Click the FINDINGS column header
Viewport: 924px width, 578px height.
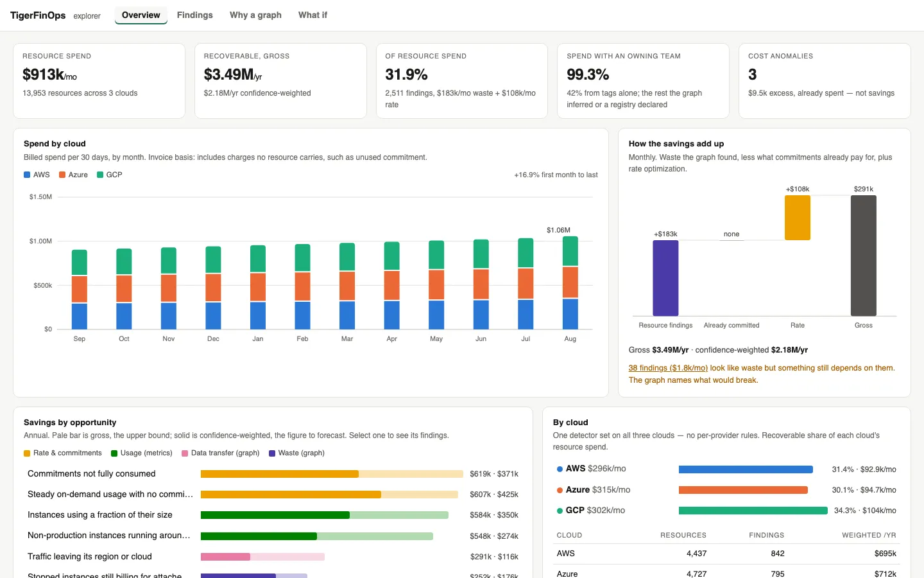click(x=767, y=535)
